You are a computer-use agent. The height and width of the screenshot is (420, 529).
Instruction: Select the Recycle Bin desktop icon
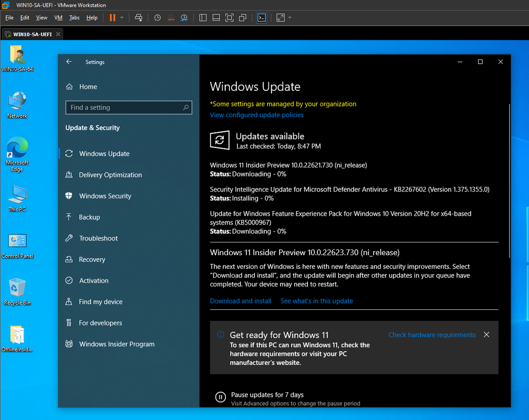click(x=17, y=292)
